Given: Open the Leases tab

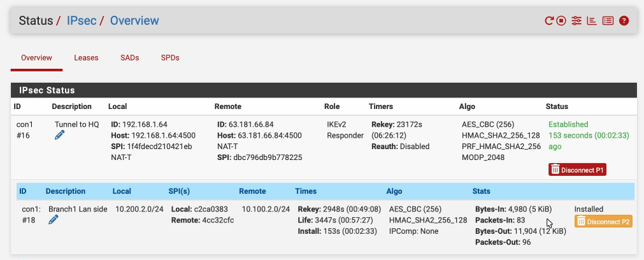Looking at the screenshot, I should tap(86, 58).
